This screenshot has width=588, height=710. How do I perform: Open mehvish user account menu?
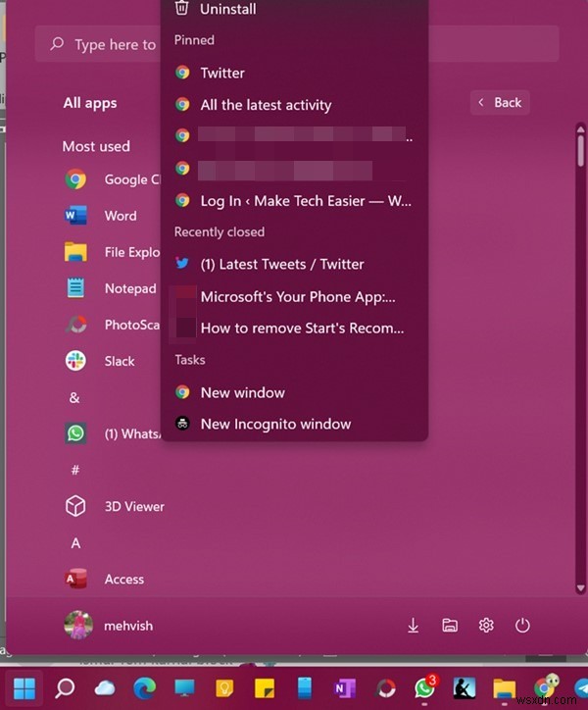[x=109, y=626]
